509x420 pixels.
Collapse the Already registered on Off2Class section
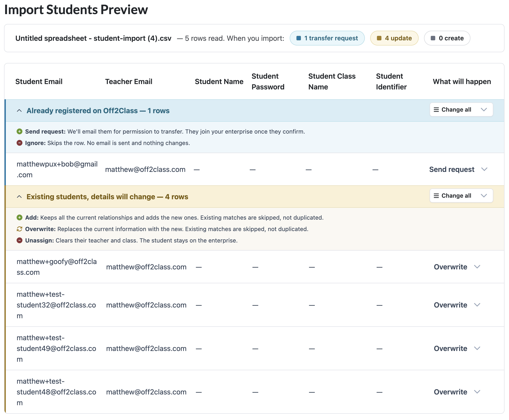click(x=19, y=111)
